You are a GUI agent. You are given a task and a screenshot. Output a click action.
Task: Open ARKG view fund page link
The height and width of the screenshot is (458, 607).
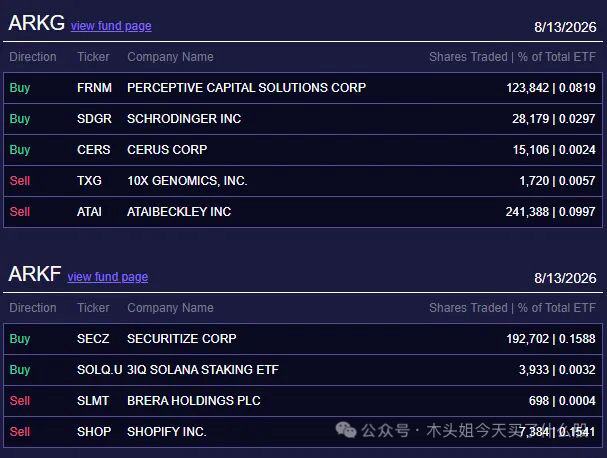111,26
